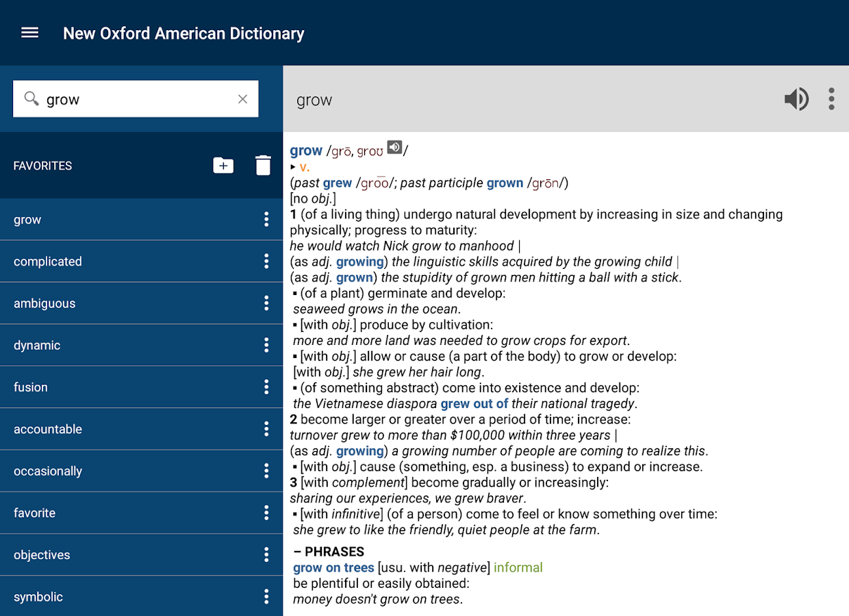Play the inline audio next to phonetics

click(394, 147)
